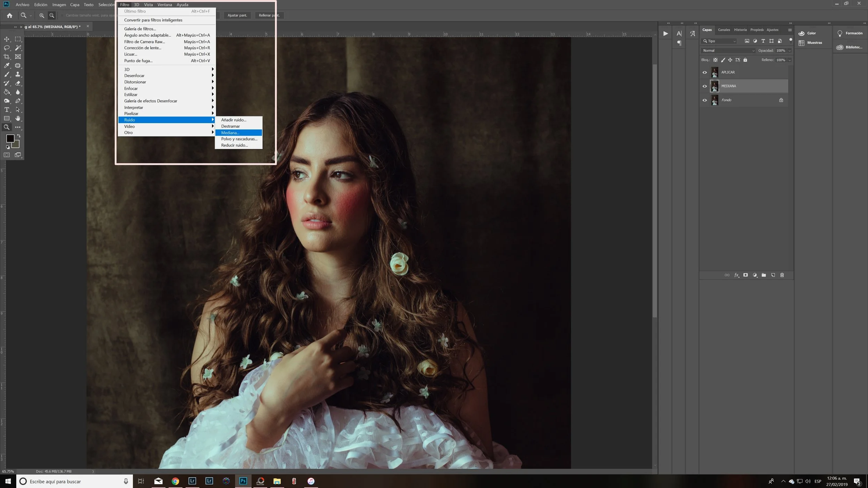This screenshot has height=488, width=868.
Task: Open Photoshop from the Windows taskbar
Action: click(243, 481)
